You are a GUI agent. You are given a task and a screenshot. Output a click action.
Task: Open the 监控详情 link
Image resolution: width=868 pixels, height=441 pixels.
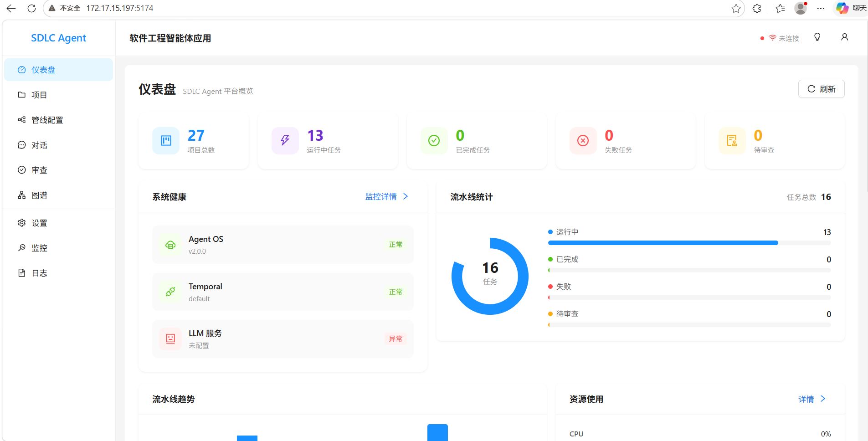[386, 196]
